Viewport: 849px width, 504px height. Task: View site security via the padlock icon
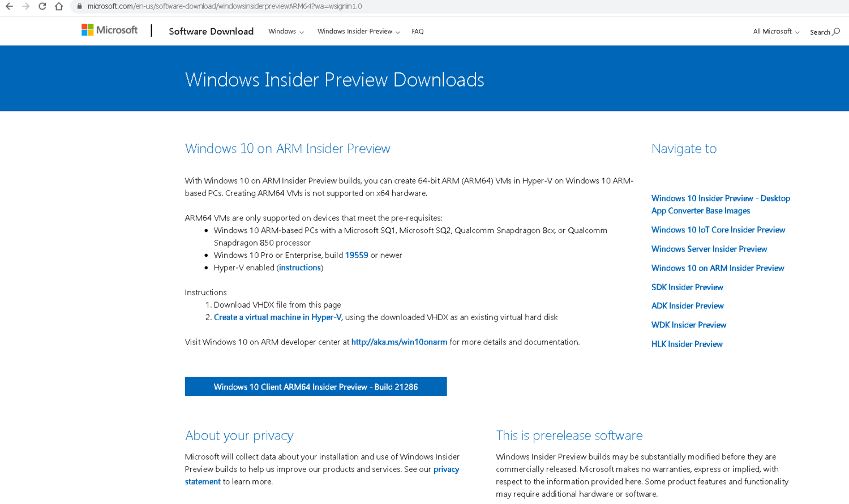click(x=79, y=6)
